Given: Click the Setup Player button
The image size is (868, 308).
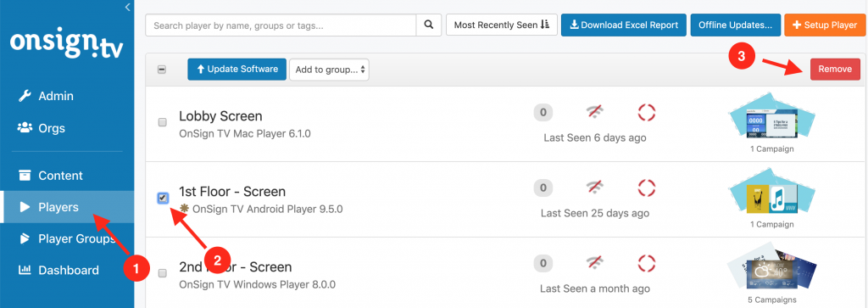Looking at the screenshot, I should [825, 25].
